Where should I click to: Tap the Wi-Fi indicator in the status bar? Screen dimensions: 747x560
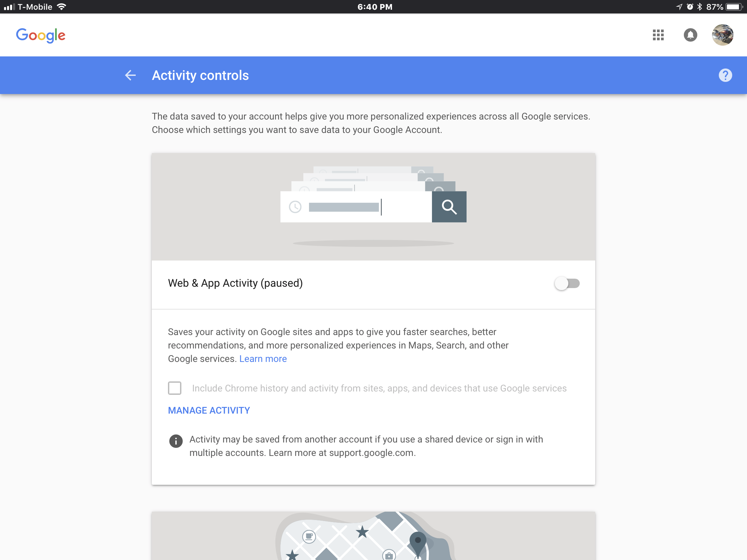click(x=61, y=7)
